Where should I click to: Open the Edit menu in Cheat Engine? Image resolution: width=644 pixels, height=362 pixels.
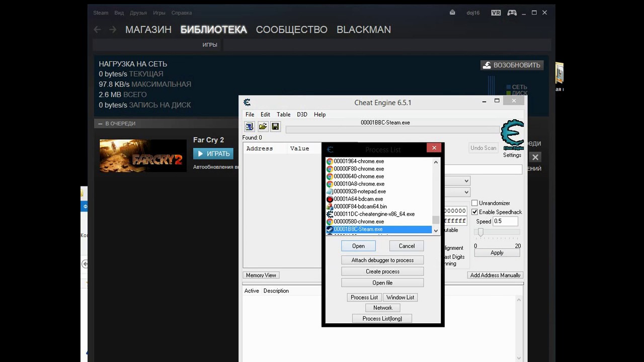(265, 115)
